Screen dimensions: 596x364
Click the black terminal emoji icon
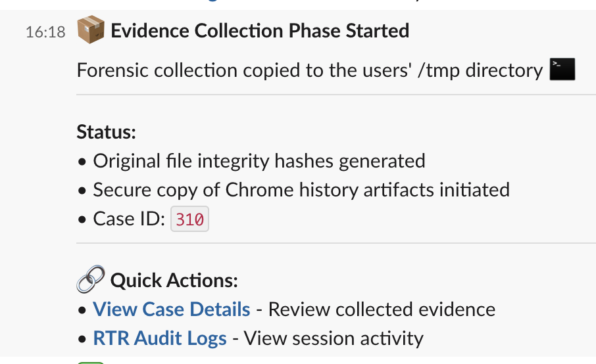click(x=562, y=69)
